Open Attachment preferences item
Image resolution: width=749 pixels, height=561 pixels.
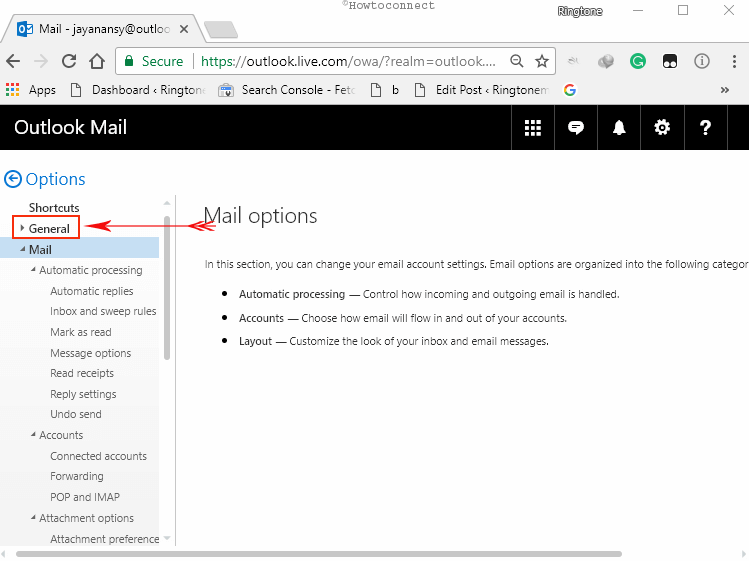[105, 539]
